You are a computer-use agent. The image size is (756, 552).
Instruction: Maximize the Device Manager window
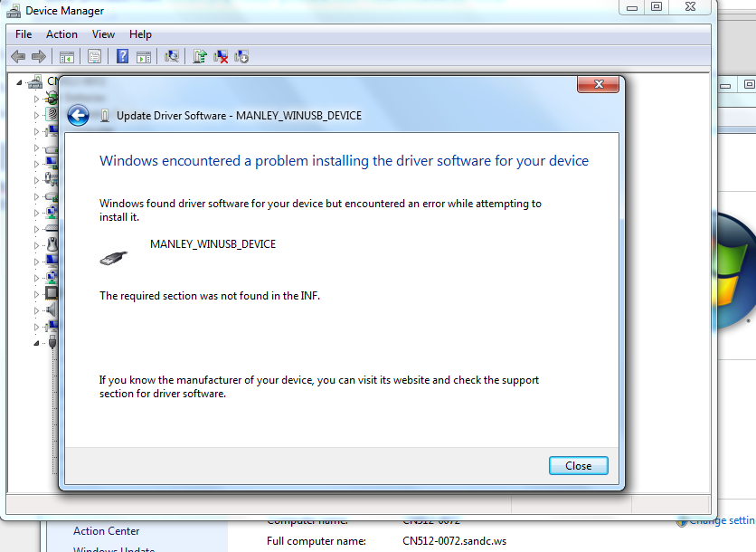coord(657,6)
